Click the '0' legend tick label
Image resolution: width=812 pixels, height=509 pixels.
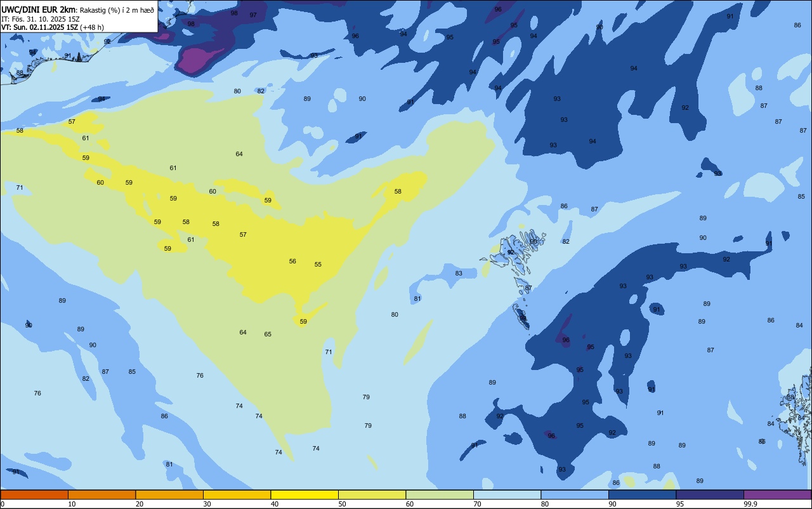(3, 504)
